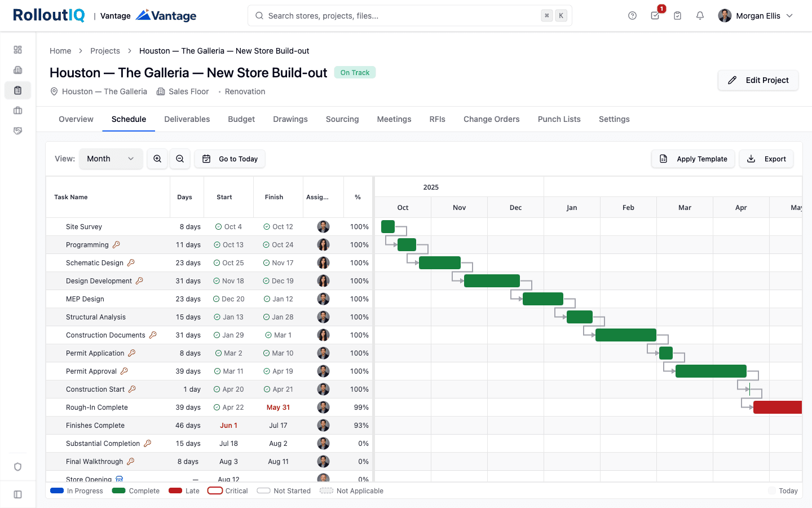The width and height of the screenshot is (812, 508).
Task: Switch to the Drawings tab
Action: pos(290,119)
